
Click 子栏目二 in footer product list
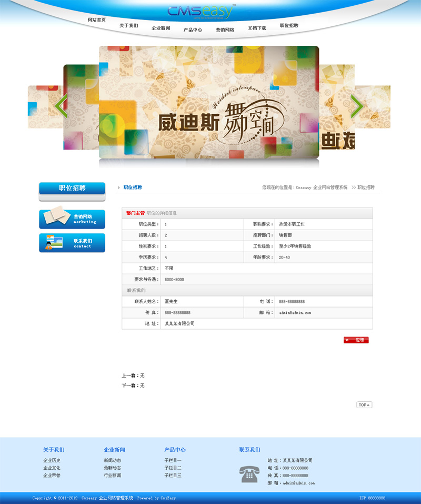(x=173, y=468)
